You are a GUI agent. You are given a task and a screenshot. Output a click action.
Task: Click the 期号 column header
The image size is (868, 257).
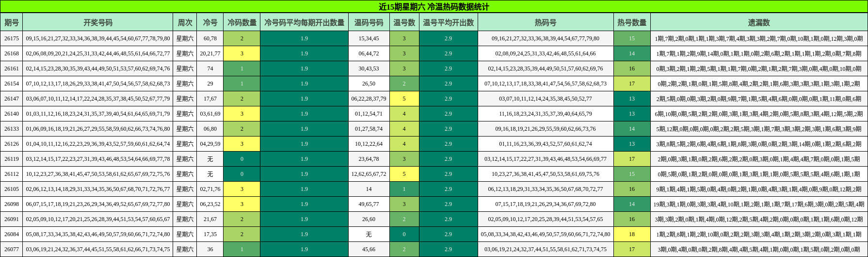(x=12, y=22)
